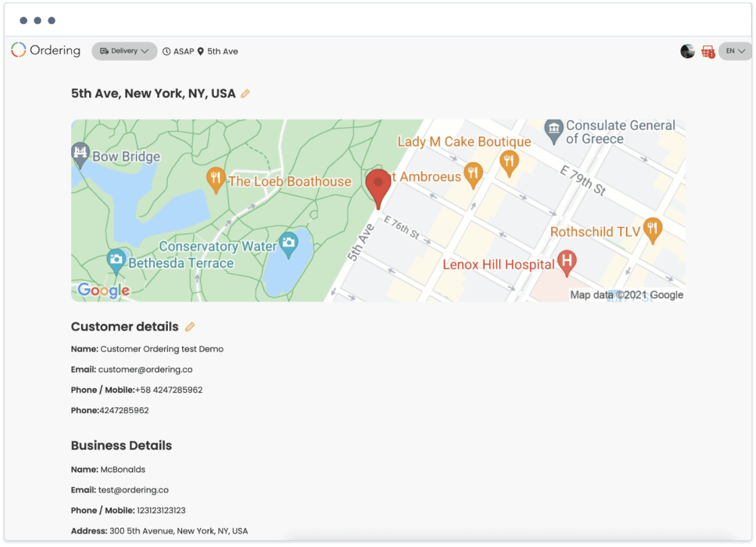
Task: Click 'Map data ©2021 Google' text
Action: pos(626,295)
